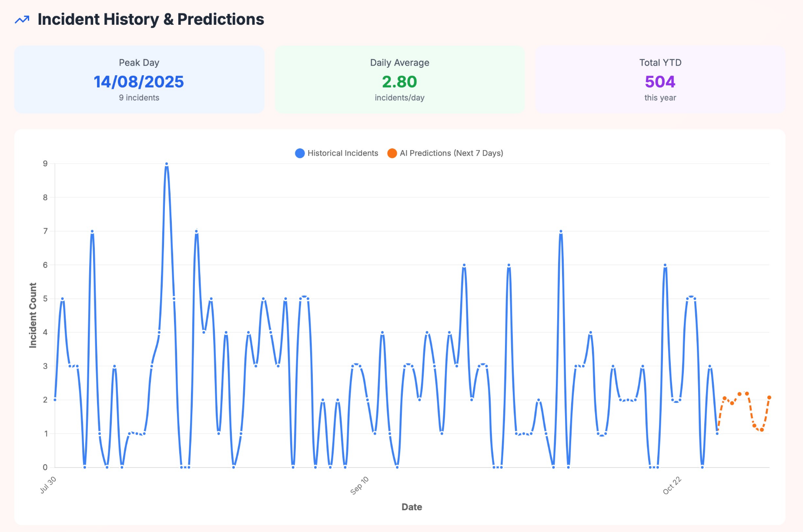Click the 14/08/2025 peak date value

pyautogui.click(x=139, y=82)
